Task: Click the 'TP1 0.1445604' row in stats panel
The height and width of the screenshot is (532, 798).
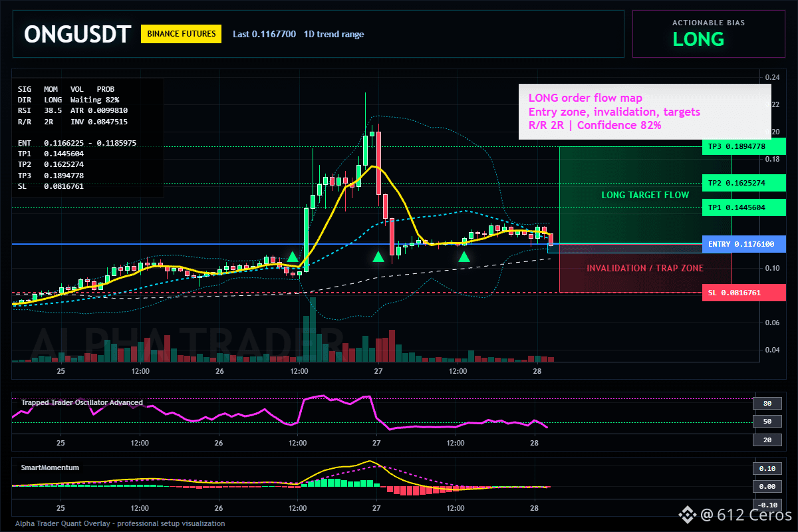Action: click(51, 153)
